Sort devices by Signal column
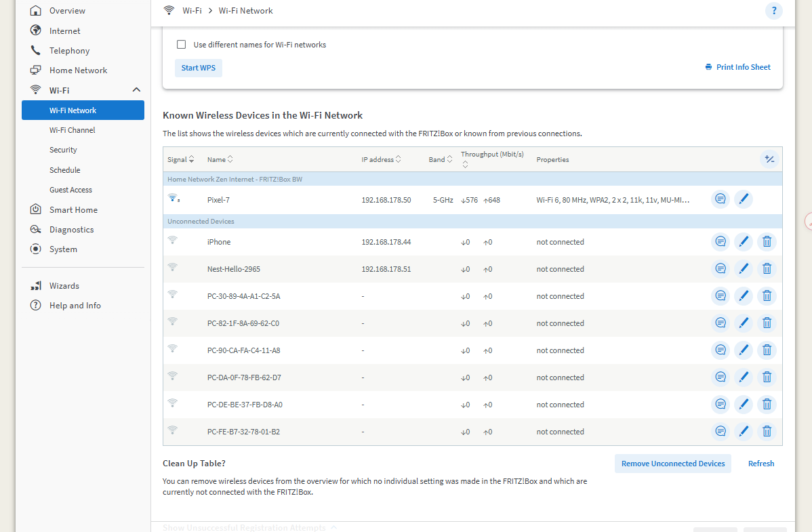This screenshot has width=812, height=532. point(181,160)
